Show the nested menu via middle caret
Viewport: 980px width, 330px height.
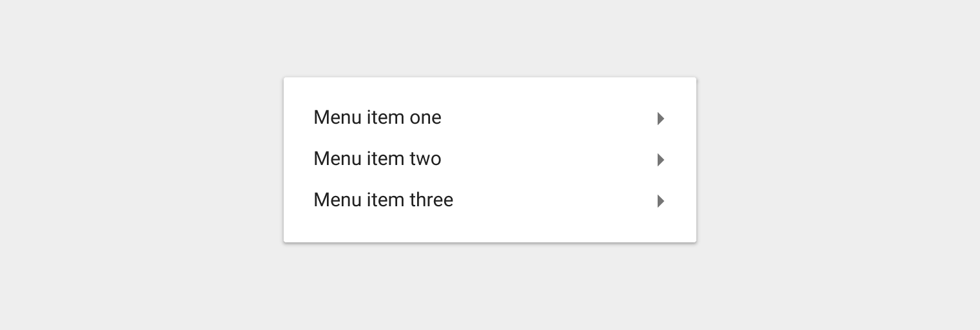pos(661,160)
